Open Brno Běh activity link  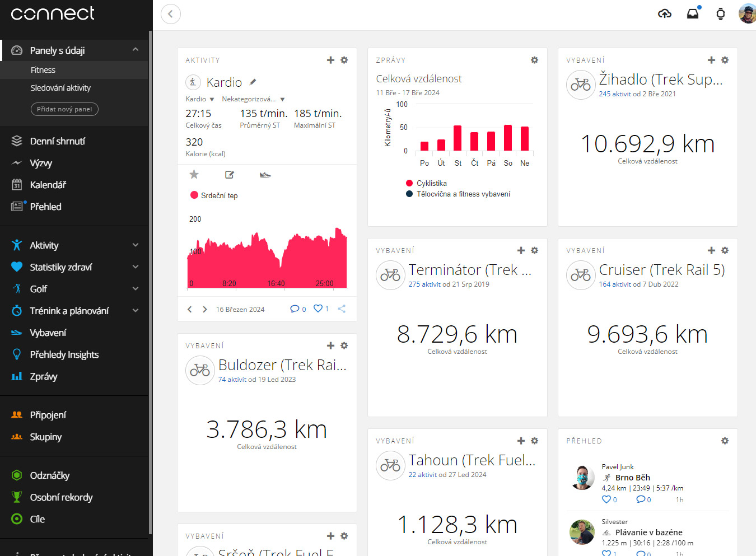[633, 478]
